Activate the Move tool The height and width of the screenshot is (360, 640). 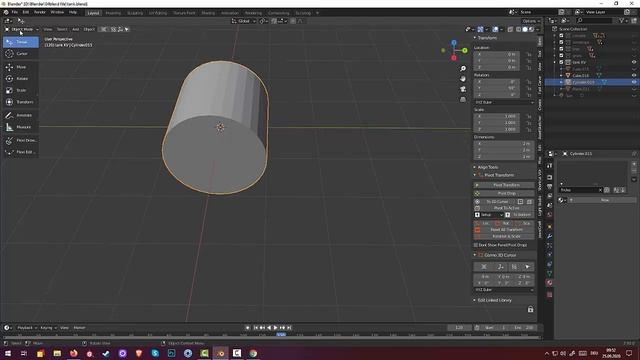[x=21, y=67]
